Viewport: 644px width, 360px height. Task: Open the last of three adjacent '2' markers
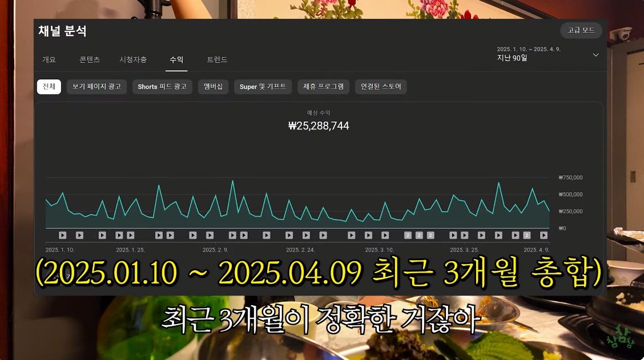430,235
